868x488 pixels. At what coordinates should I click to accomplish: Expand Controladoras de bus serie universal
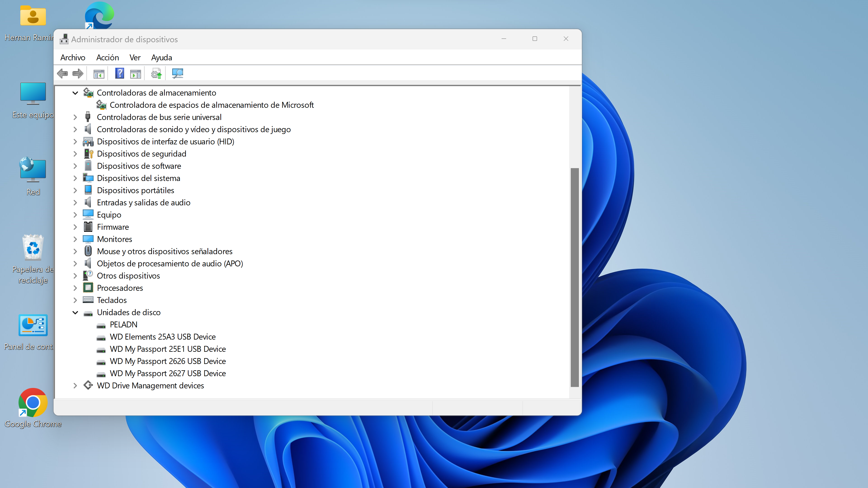coord(75,117)
